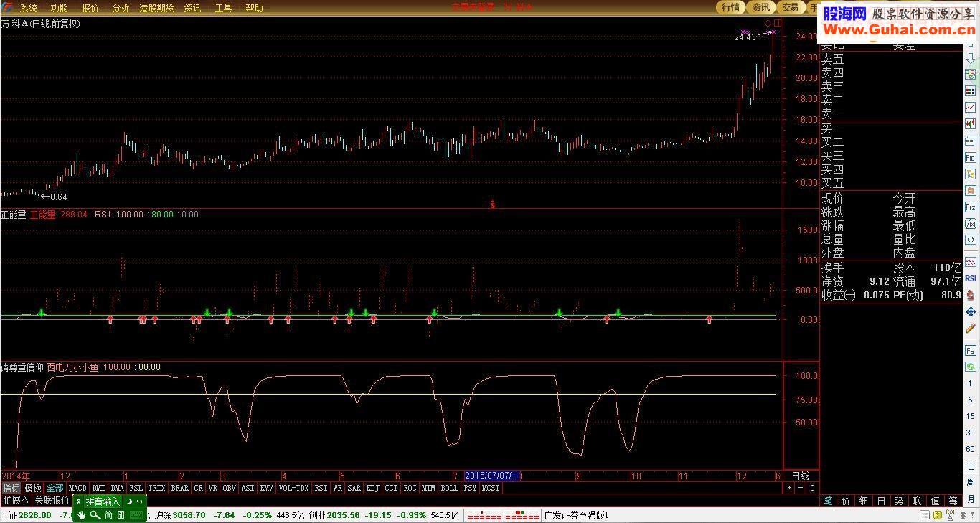The height and width of the screenshot is (523, 980).
Task: Select the 模板 tab at bottom
Action: (33, 488)
